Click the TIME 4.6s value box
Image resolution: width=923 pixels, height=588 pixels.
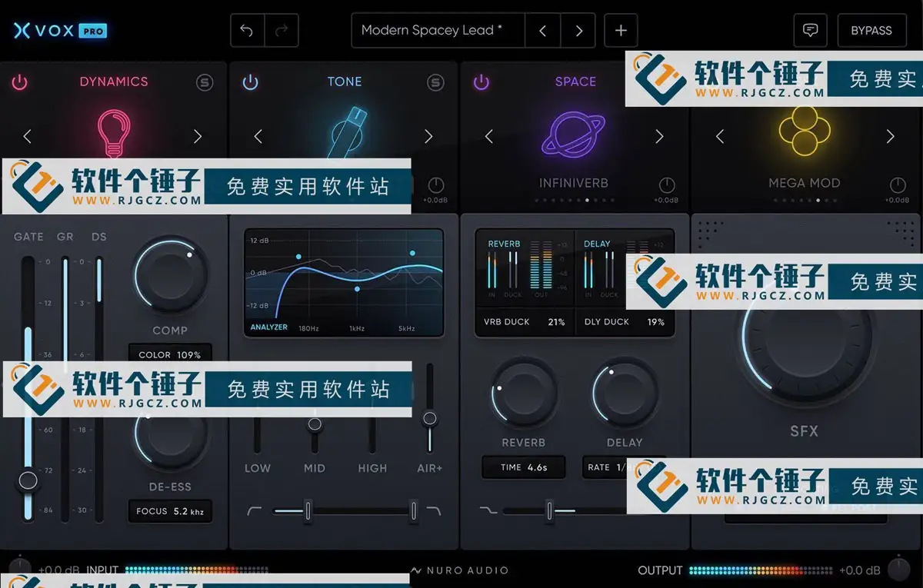click(x=524, y=467)
